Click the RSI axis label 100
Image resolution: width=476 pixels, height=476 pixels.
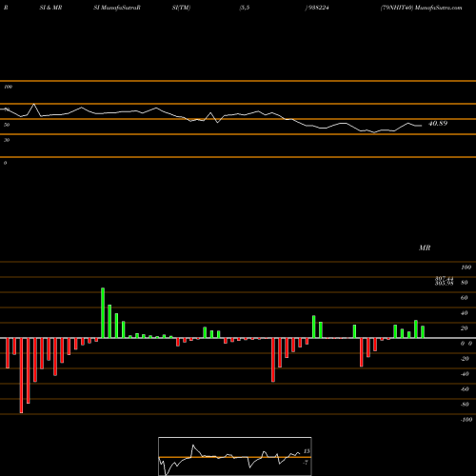(9, 87)
